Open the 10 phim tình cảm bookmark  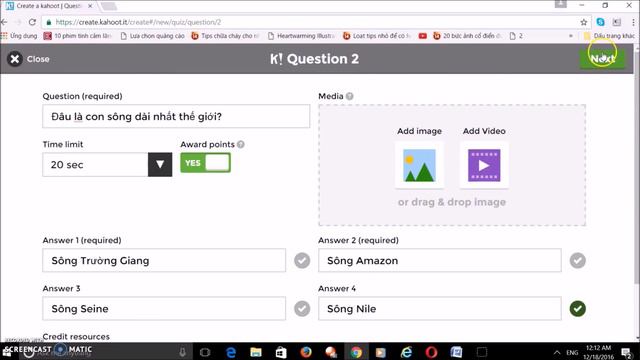78,36
